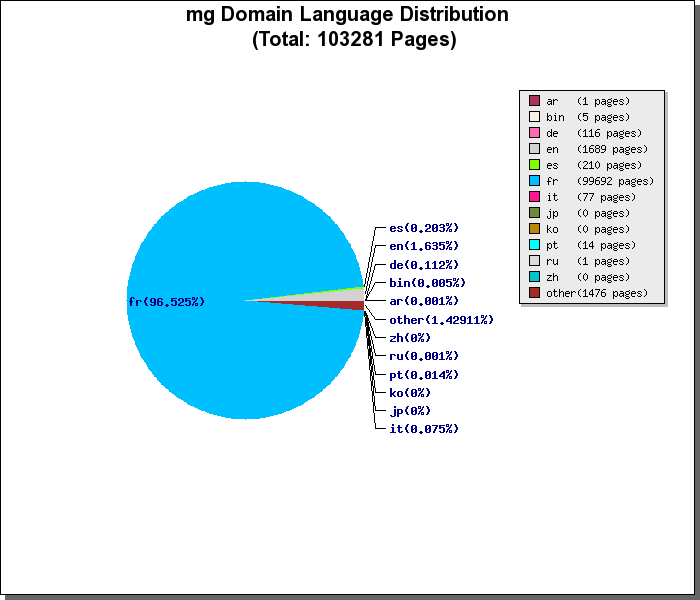
Task: Click legend text it (77 pages)
Action: pos(591,197)
